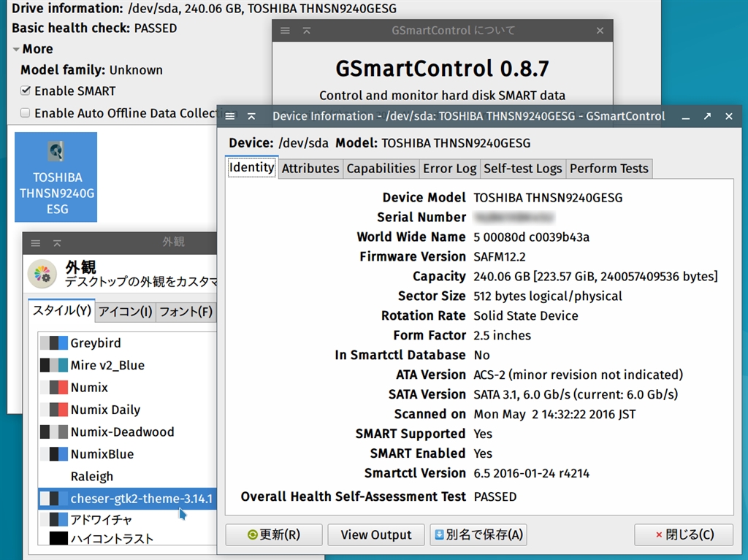Select the Mire v2_Blue theme
The height and width of the screenshot is (560, 748).
[127, 365]
